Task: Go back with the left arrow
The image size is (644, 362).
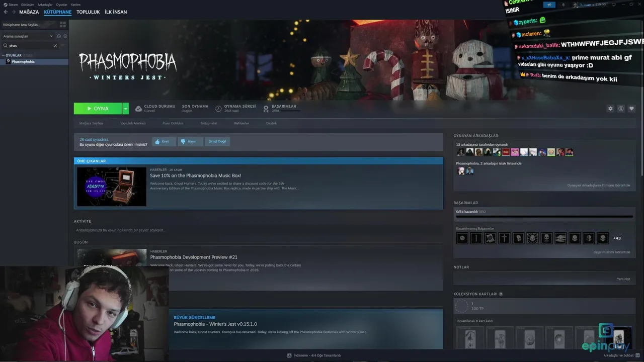Action: click(6, 12)
